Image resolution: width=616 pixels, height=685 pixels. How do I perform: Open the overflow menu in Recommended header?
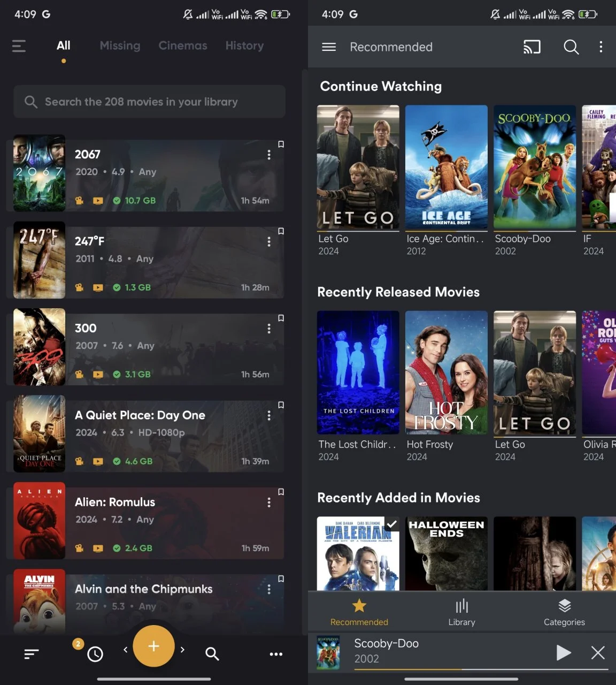coord(601,47)
